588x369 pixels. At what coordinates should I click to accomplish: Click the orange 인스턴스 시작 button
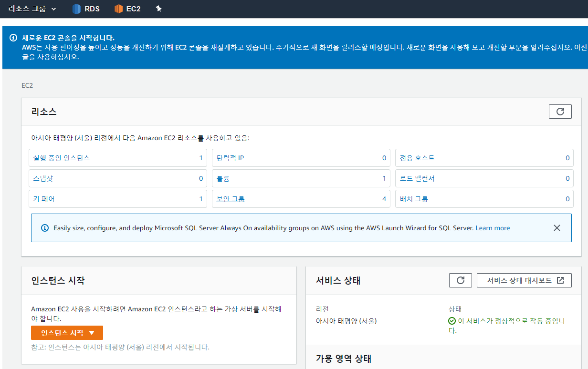[x=67, y=333]
